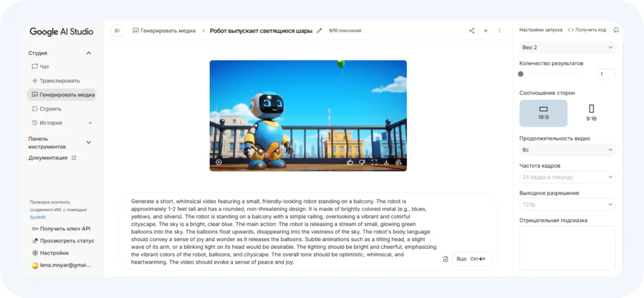
Task: Click the Google AI Studio logo
Action: 61,31
